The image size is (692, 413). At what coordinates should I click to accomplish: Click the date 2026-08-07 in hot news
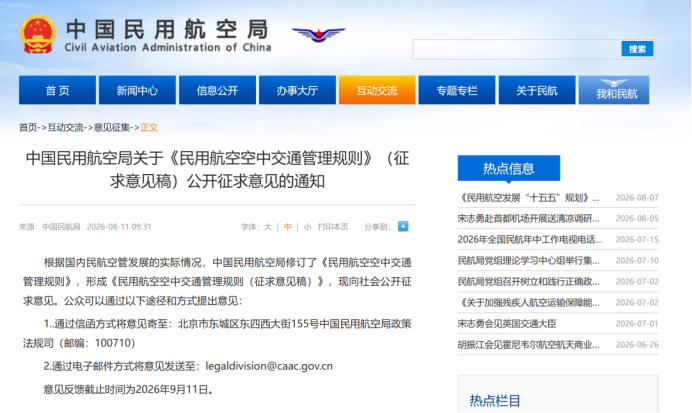click(x=637, y=198)
